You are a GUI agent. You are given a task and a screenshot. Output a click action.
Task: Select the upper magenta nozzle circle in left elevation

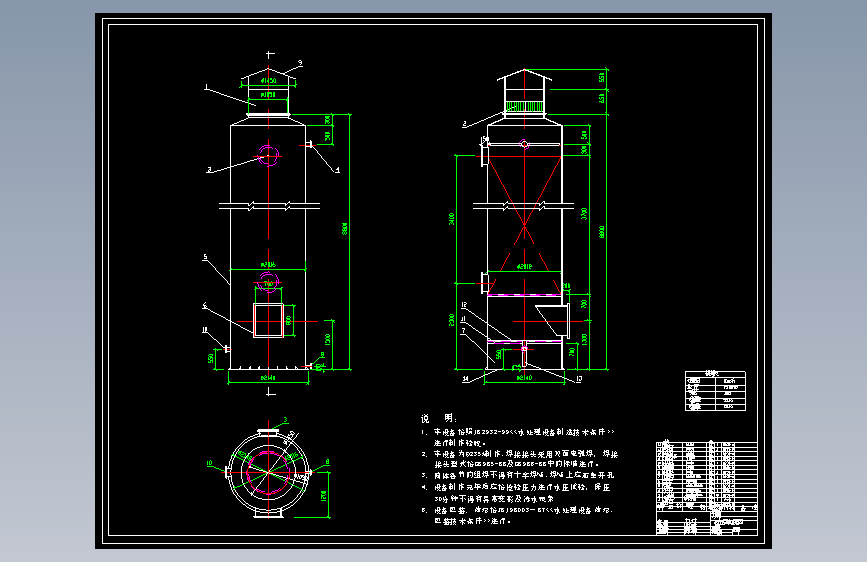[269, 155]
